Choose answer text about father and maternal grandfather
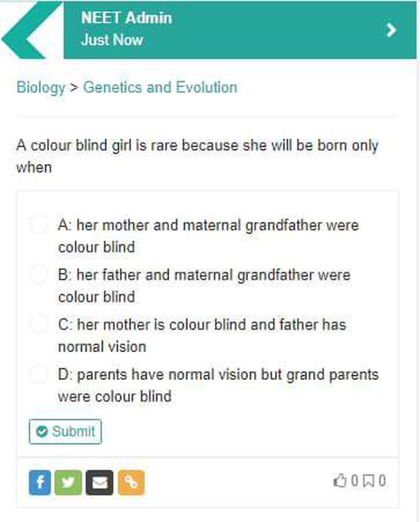Image resolution: width=420 pixels, height=522 pixels. tap(204, 286)
